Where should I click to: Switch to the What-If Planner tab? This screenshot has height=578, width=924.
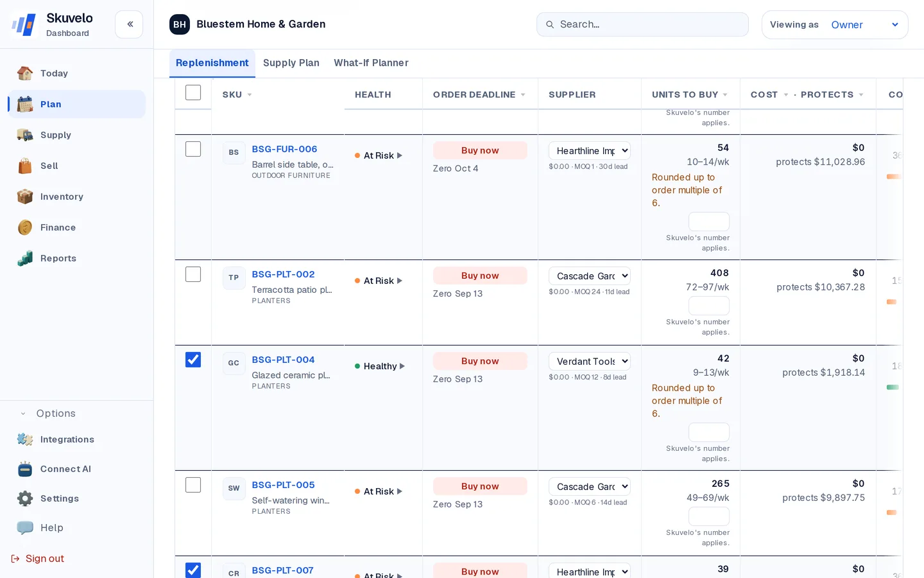371,63
